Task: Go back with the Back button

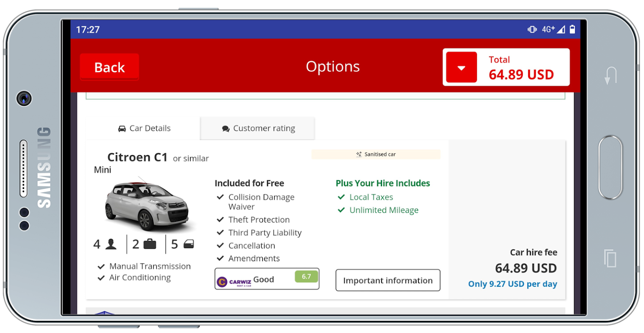Action: point(110,67)
